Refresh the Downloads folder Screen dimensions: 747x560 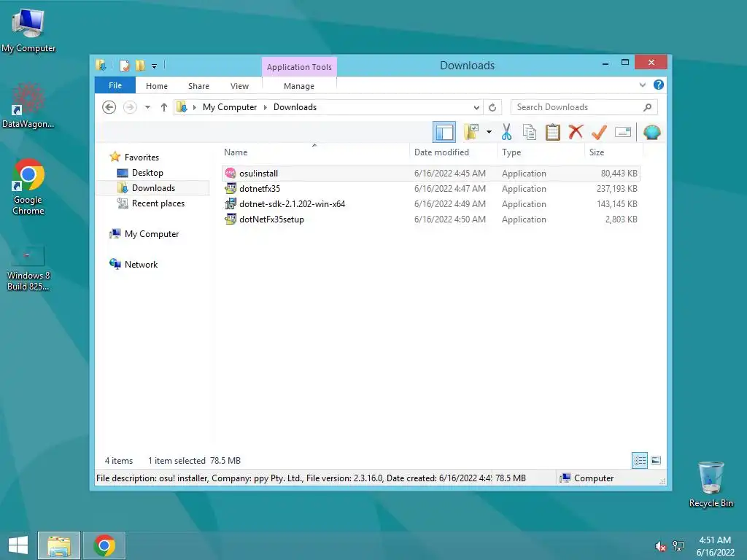coord(492,108)
